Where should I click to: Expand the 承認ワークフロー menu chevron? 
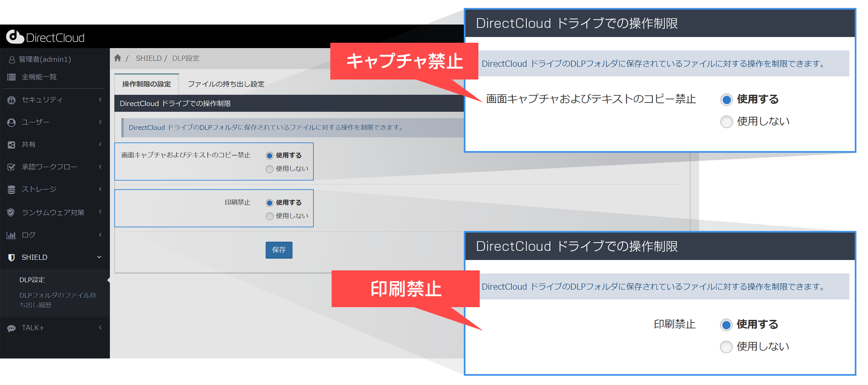click(x=100, y=167)
